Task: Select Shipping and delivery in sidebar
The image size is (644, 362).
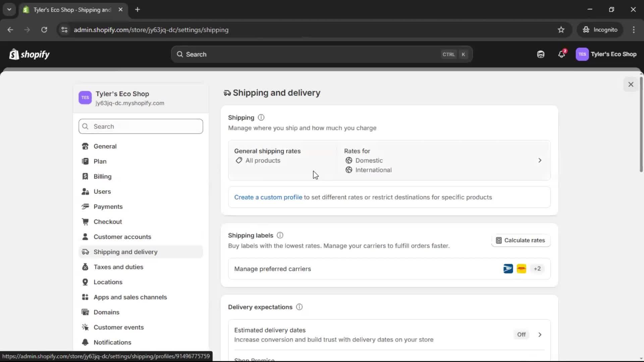Action: [126, 252]
